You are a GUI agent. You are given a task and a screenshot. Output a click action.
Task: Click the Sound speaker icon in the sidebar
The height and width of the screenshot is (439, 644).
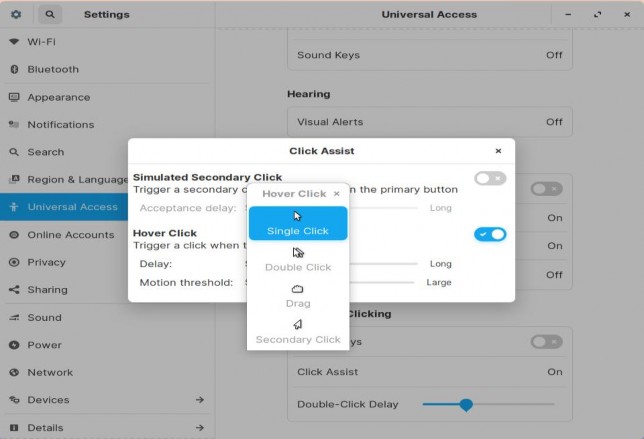point(14,317)
